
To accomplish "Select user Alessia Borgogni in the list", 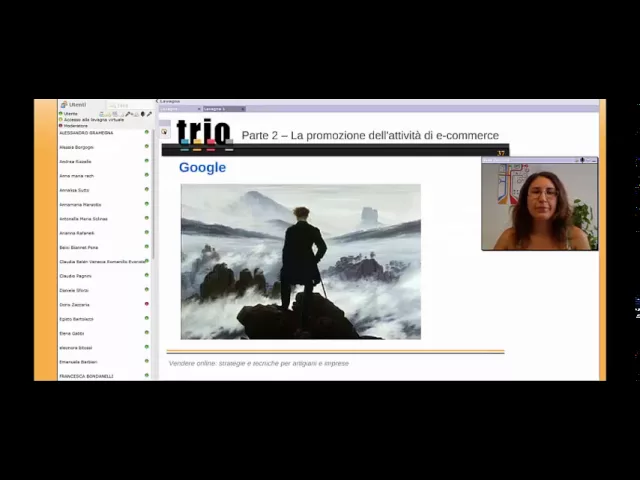I will tap(76, 147).
